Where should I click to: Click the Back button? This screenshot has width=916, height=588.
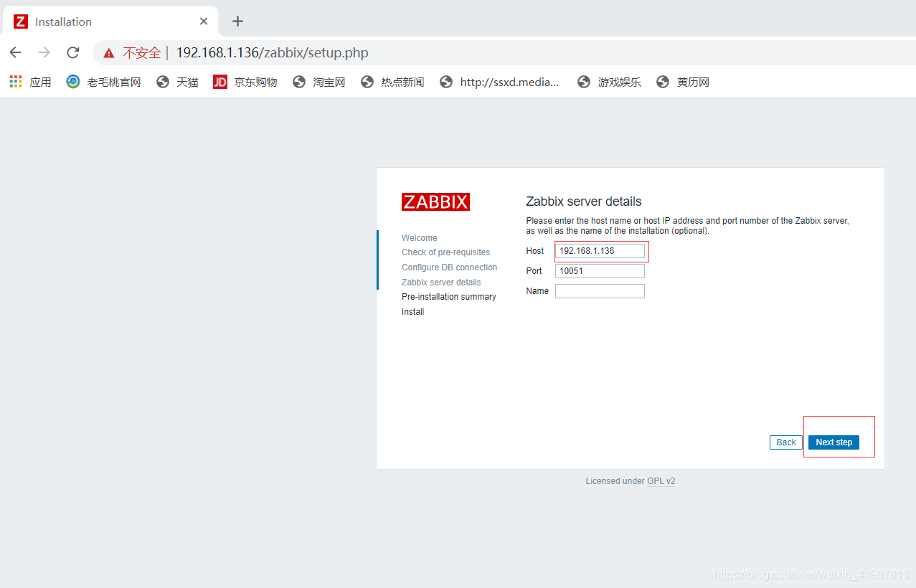(786, 442)
